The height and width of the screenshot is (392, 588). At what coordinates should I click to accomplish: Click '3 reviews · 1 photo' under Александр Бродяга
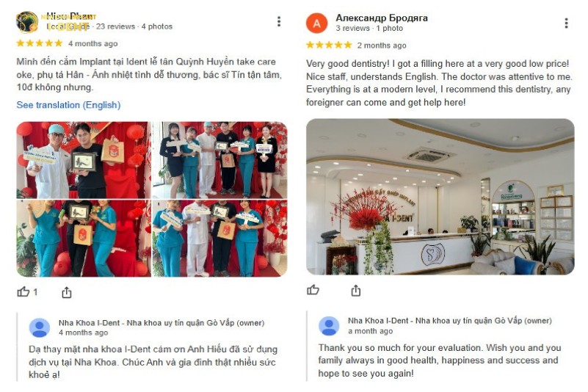[x=369, y=28]
